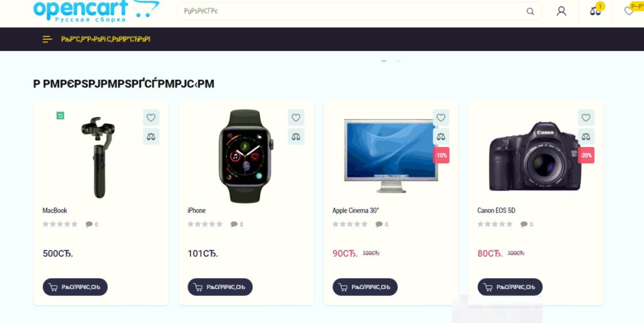This screenshot has height=323, width=644.
Task: Add Apple Cinema 30" to wishlist
Action: tap(441, 118)
